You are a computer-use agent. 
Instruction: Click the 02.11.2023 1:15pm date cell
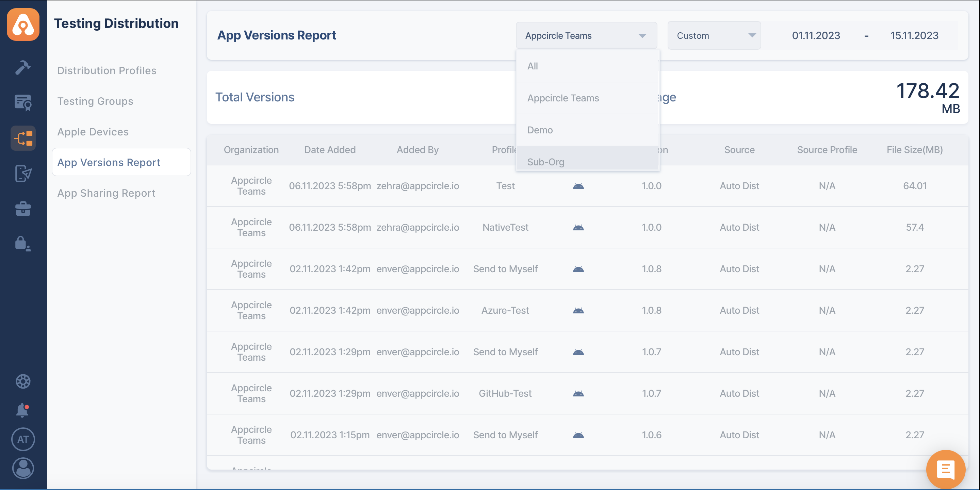coord(330,435)
